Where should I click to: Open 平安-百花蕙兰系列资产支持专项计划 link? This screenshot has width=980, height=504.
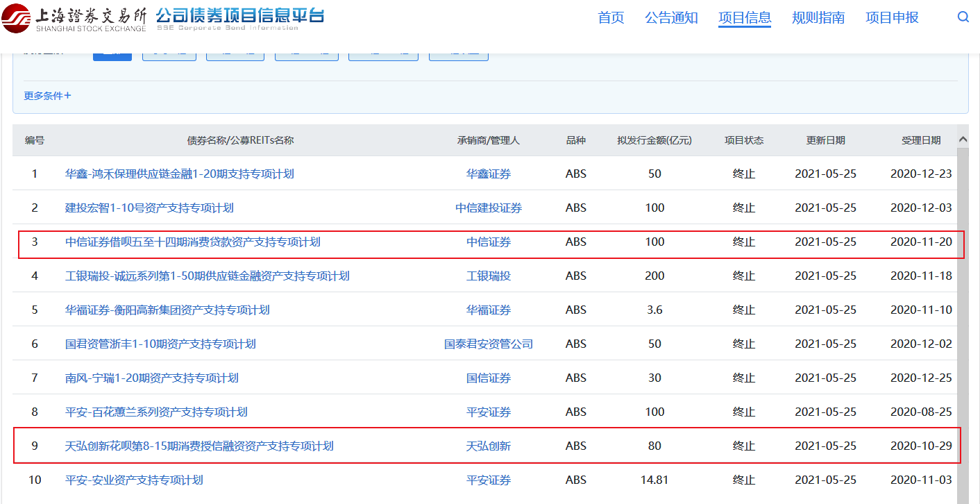[156, 412]
